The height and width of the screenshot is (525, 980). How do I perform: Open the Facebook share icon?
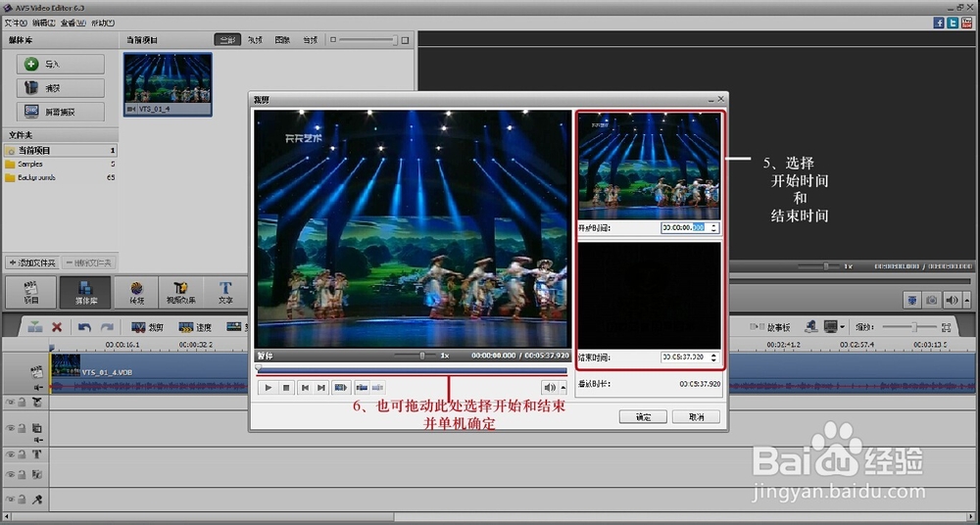coord(939,23)
